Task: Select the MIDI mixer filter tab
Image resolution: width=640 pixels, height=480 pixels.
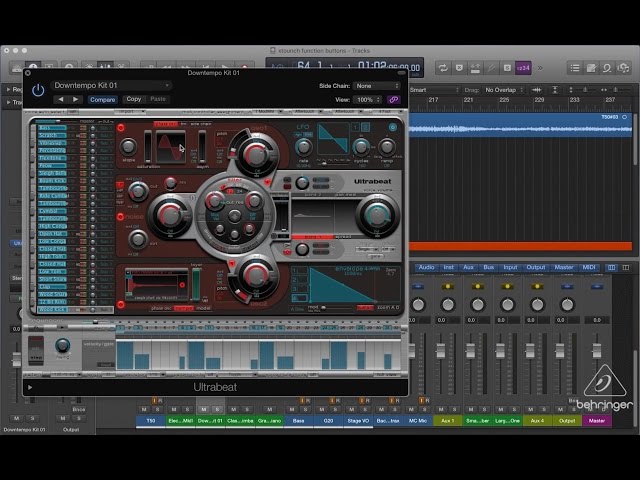Action: coord(589,267)
